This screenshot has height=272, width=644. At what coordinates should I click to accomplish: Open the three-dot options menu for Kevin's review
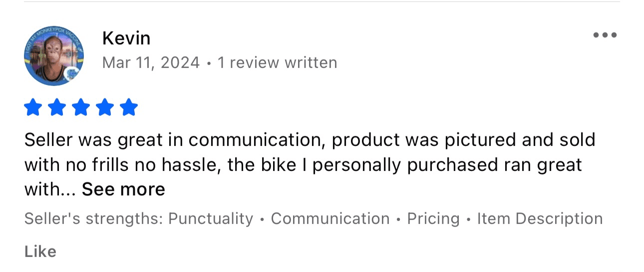point(605,35)
